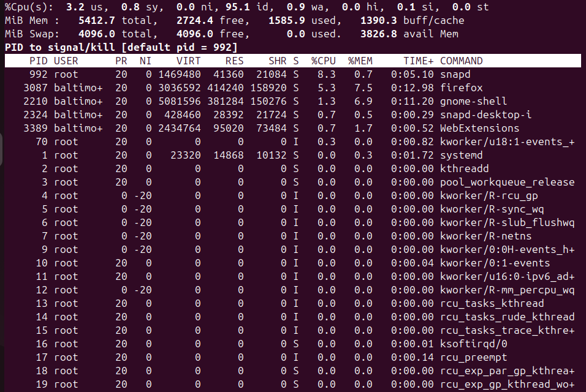This screenshot has height=392, width=586.
Task: Click the kworker/u16:0-ipv6_ad+ command entry
Action: point(507,276)
